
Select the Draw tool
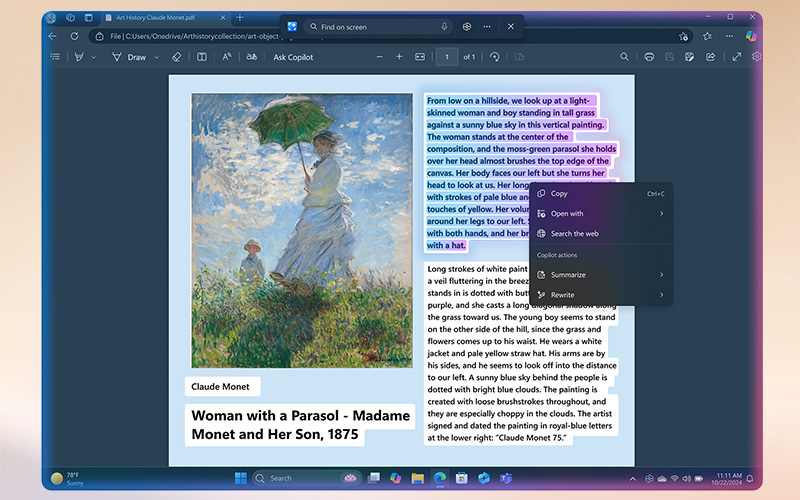[129, 57]
